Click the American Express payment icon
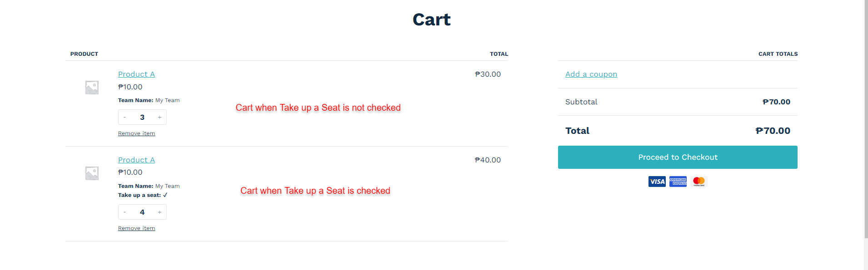This screenshot has width=868, height=270. 678,182
